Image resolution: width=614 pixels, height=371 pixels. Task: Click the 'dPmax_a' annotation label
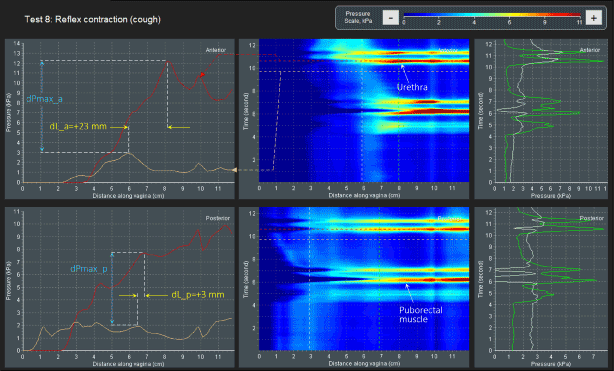(x=44, y=99)
